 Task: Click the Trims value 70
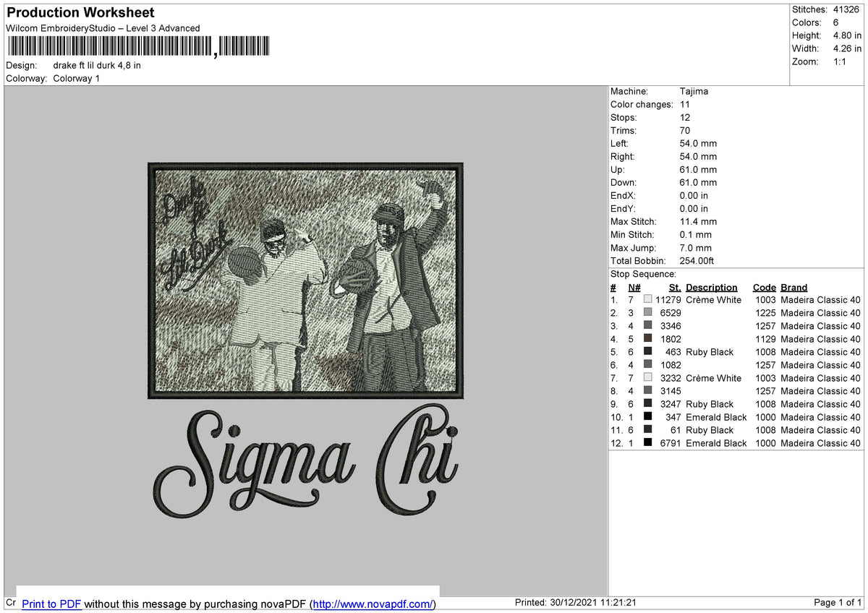685,130
